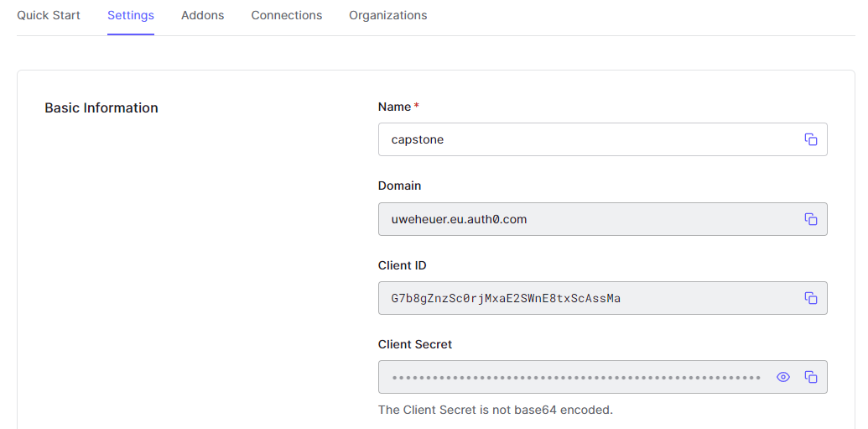Click the base64 encoding note text
This screenshot has width=868, height=429.
[x=495, y=410]
